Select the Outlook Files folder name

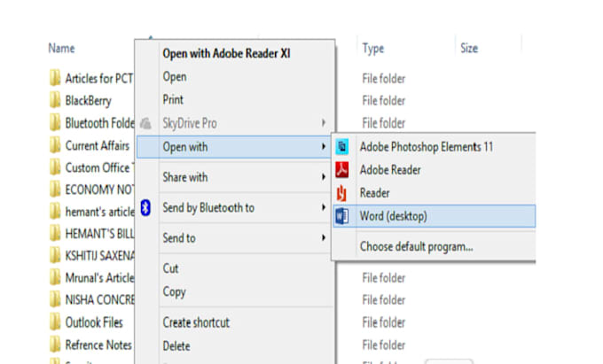pos(94,322)
